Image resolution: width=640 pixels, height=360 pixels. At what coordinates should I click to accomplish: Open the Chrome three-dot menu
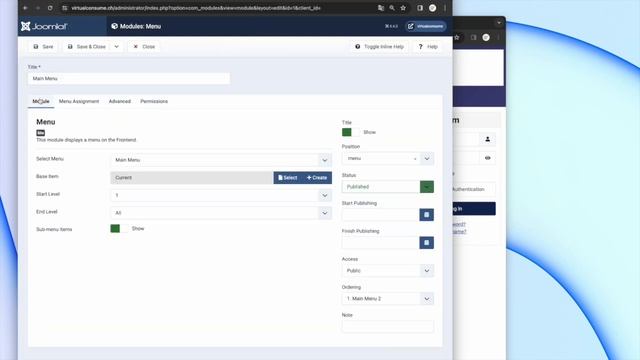point(445,8)
